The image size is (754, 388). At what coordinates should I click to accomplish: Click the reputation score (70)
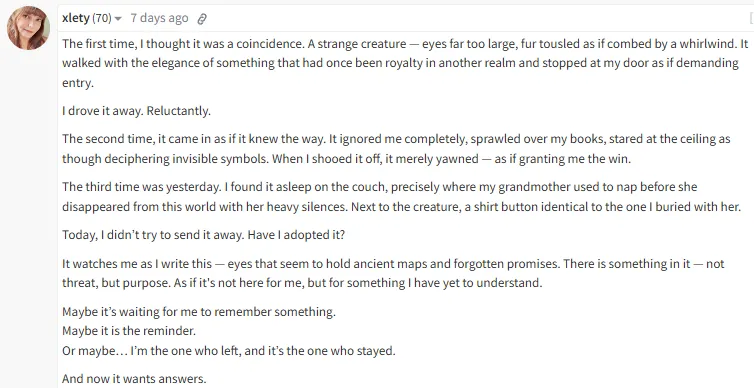click(x=101, y=18)
